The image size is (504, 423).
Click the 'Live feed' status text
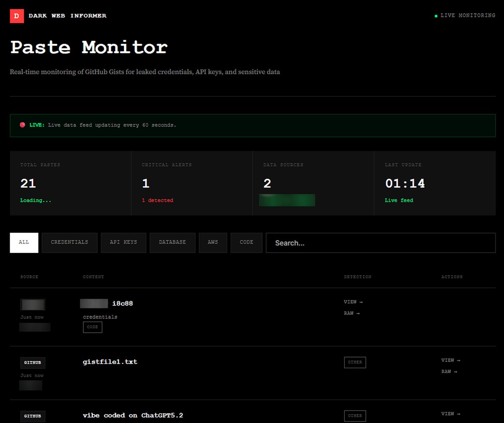click(x=399, y=200)
